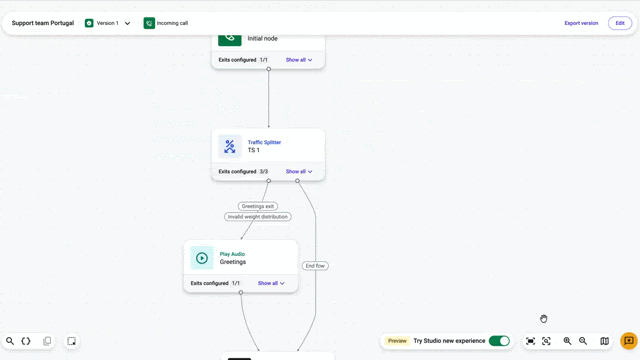Click the Initial node green phone icon

pos(230,39)
